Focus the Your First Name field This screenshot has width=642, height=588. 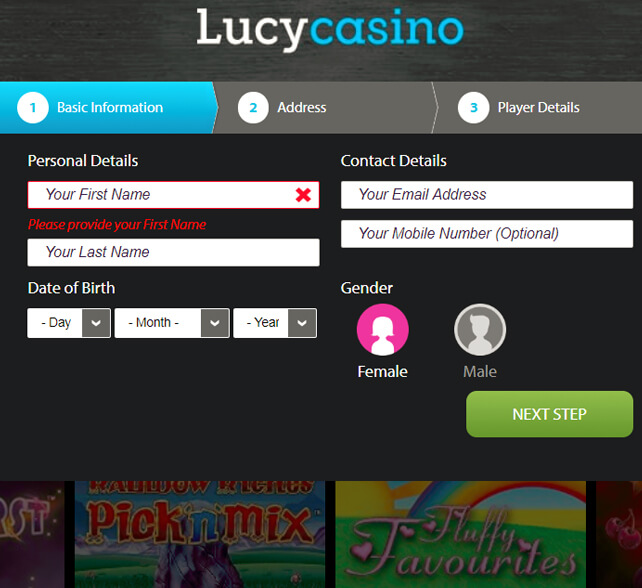[x=173, y=195]
